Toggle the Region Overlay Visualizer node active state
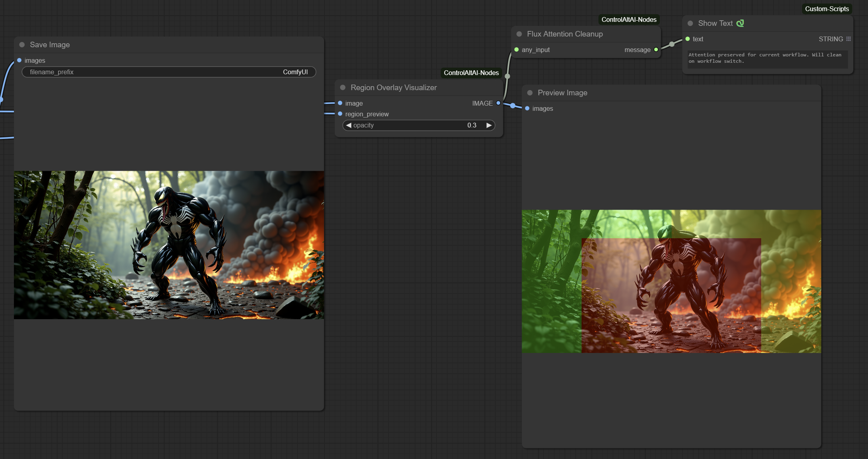The image size is (868, 459). [x=343, y=87]
